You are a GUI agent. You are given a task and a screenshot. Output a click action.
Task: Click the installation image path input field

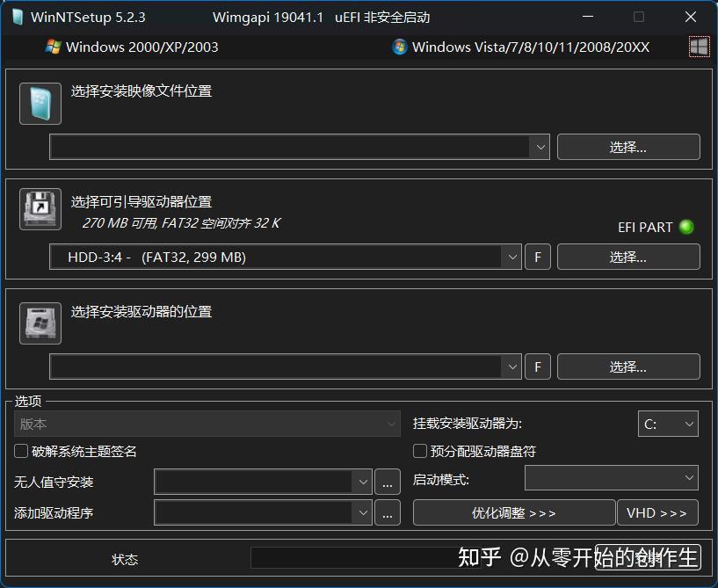(x=290, y=147)
